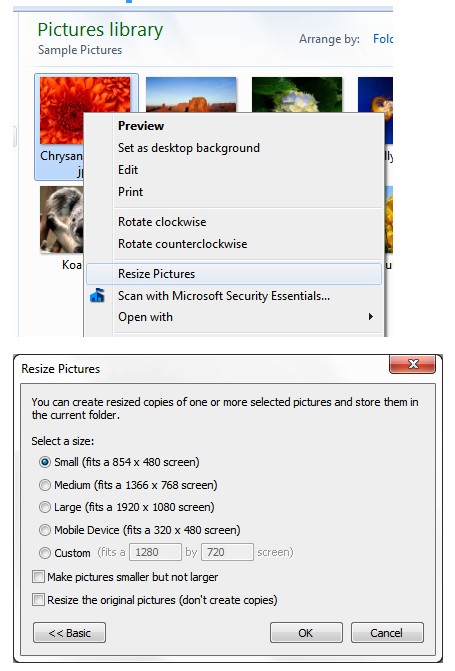Select the Koala picture thumbnail

(x=62, y=220)
